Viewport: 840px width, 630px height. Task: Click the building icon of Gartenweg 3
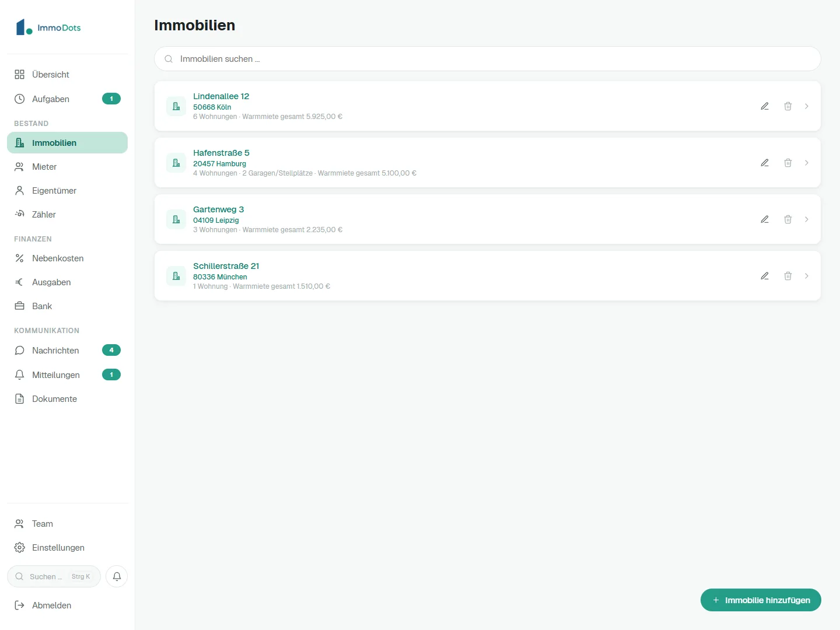click(176, 219)
